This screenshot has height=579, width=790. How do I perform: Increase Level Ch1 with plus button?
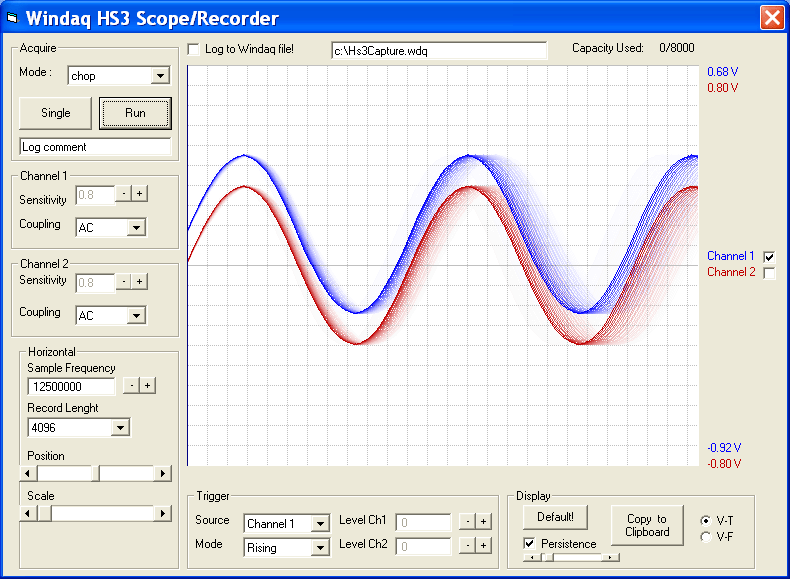coord(484,522)
